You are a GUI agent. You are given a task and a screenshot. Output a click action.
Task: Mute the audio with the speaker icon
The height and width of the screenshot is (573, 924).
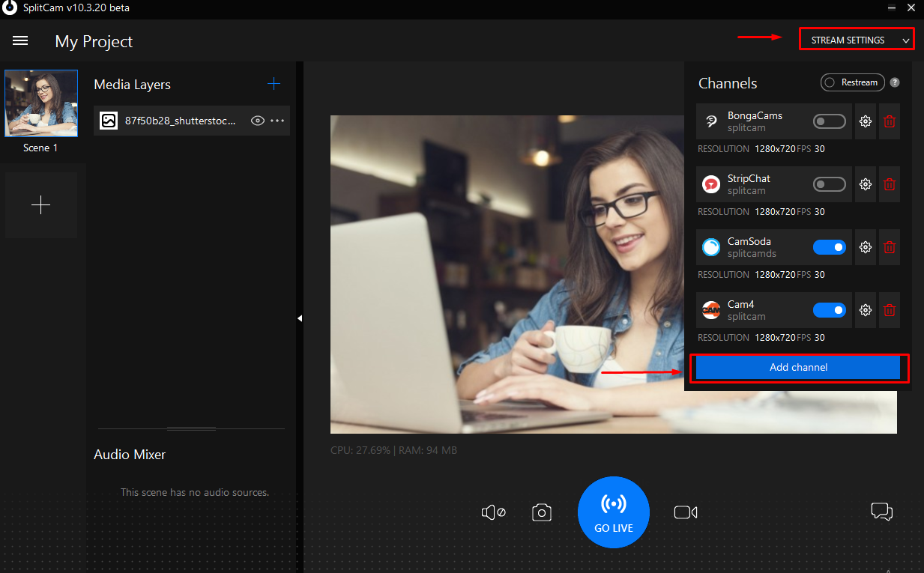(x=493, y=512)
